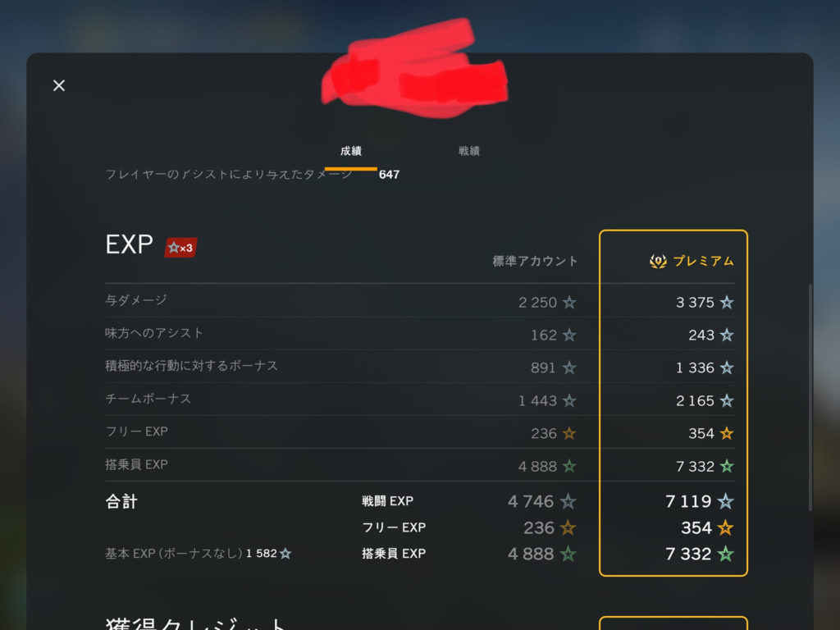840x630 pixels.
Task: Switch to the 成績 tab
Action: click(x=351, y=151)
